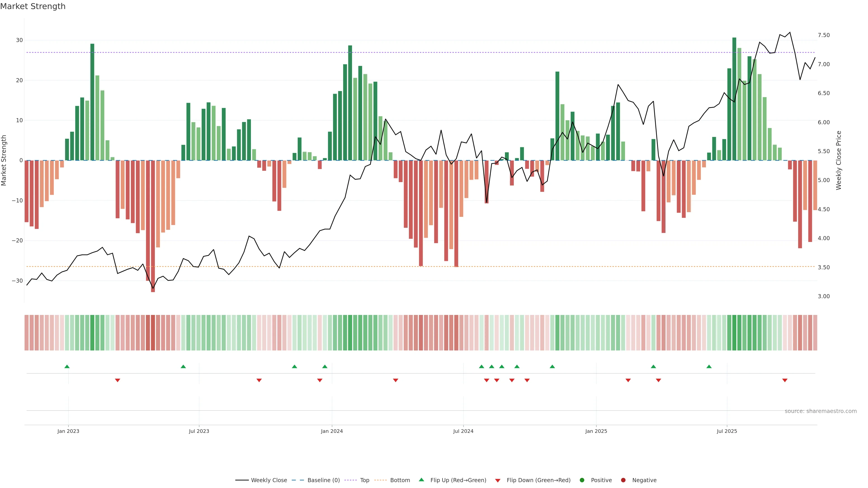
Task: Click the Market Strength chart title
Action: pyautogui.click(x=33, y=6)
